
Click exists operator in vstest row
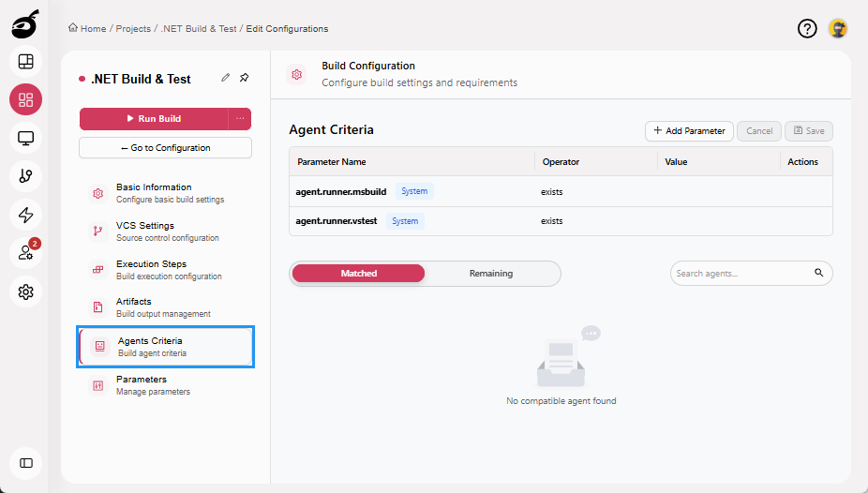(552, 221)
